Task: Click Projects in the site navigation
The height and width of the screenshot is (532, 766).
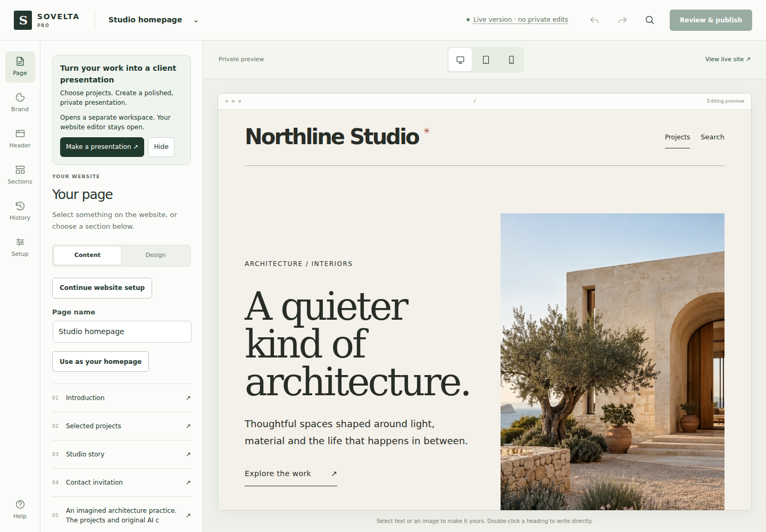Action: (x=677, y=137)
